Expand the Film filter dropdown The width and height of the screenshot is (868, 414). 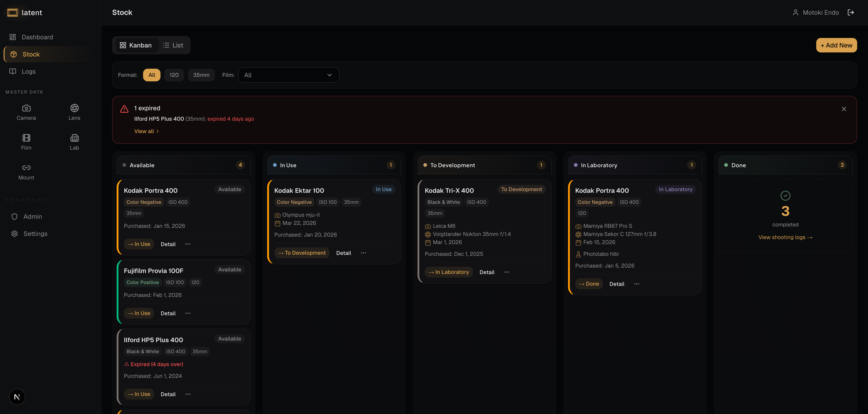coord(288,75)
